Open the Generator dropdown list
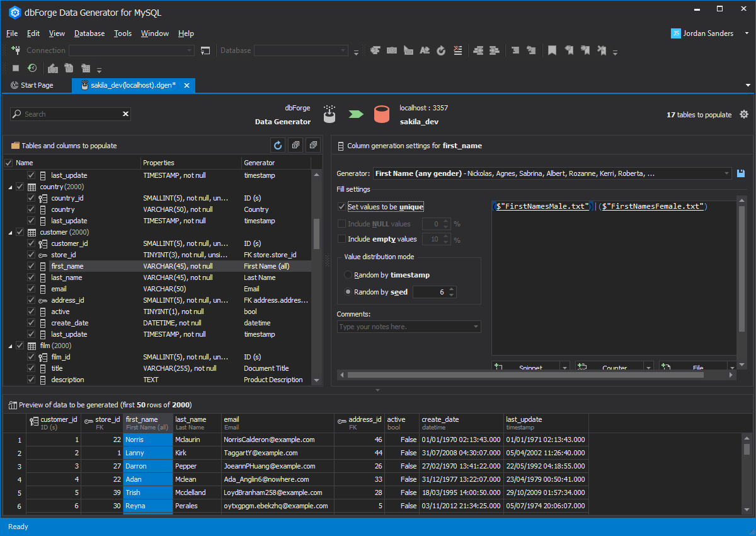The width and height of the screenshot is (756, 536). pyautogui.click(x=726, y=173)
